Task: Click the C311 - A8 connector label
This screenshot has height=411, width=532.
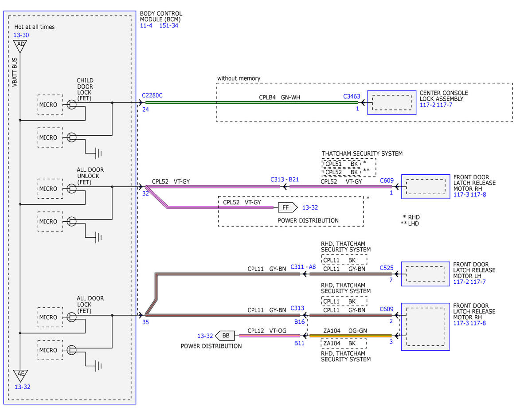Action: pos(303,267)
